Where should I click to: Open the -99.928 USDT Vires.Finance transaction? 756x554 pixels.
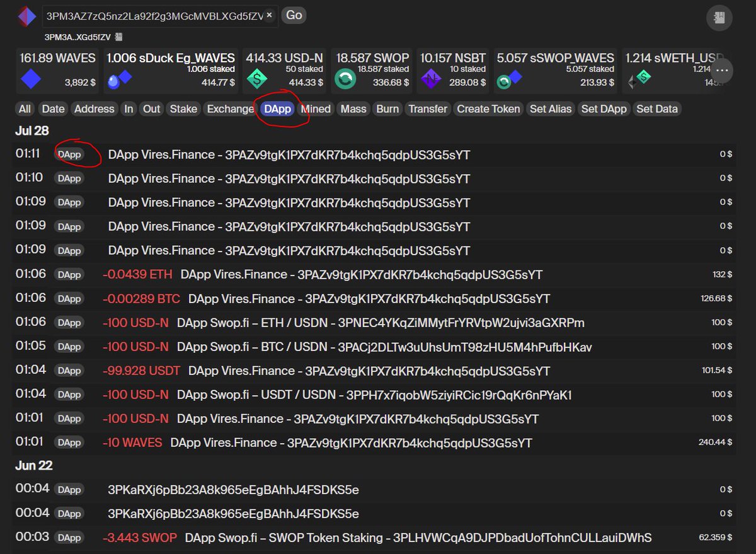pos(369,371)
